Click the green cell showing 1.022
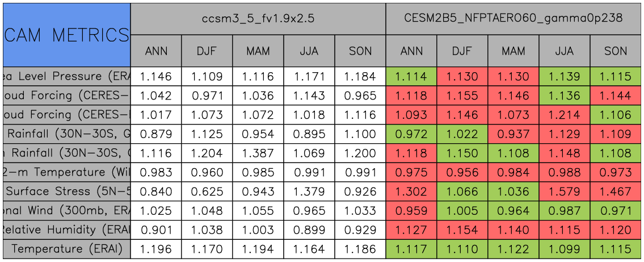Image resolution: width=644 pixels, height=262 pixels. [x=462, y=134]
